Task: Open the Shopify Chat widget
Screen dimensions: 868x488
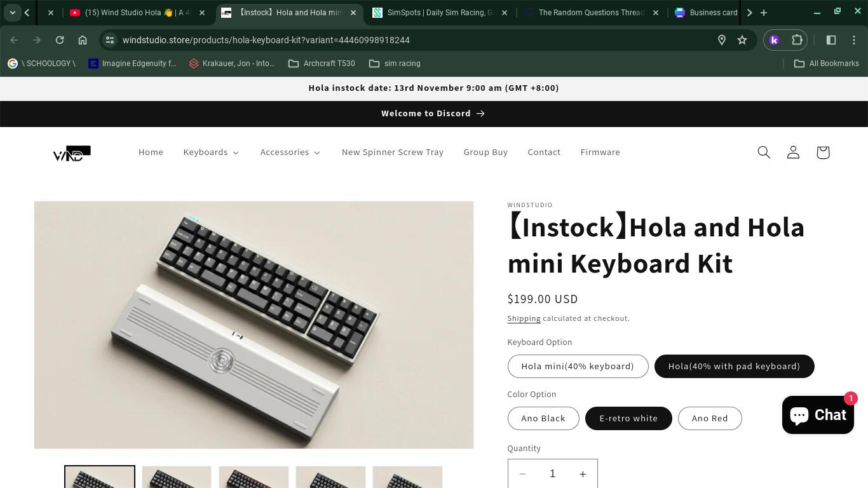Action: (x=818, y=415)
